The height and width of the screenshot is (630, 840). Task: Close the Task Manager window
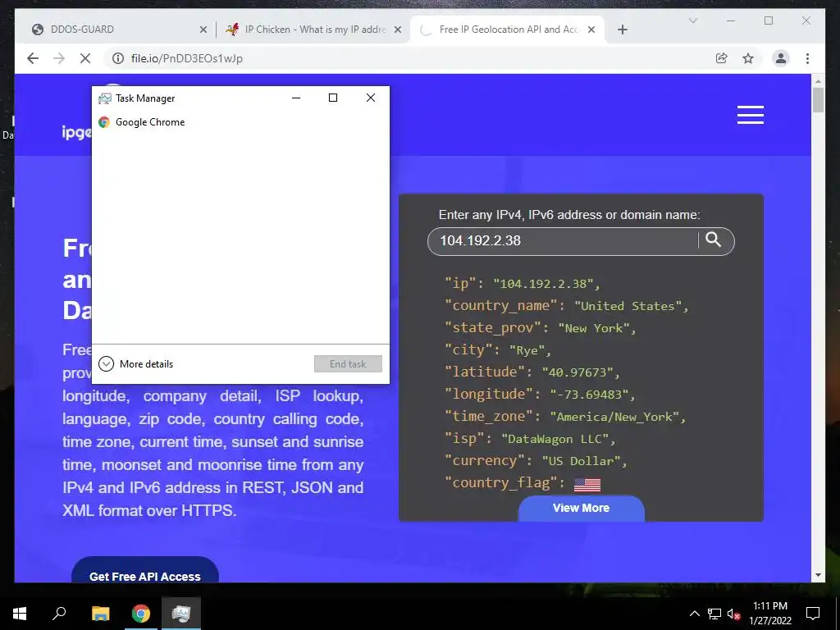pos(371,98)
